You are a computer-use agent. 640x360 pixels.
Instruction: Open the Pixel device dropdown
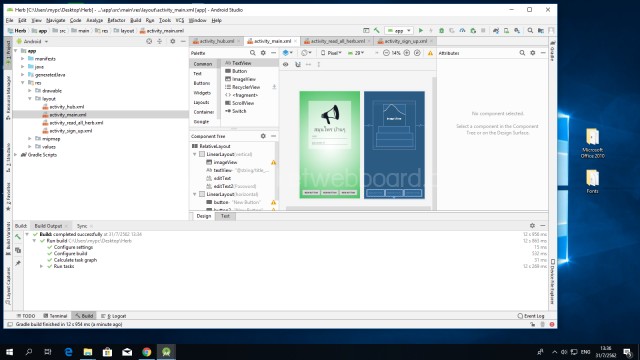point(331,53)
